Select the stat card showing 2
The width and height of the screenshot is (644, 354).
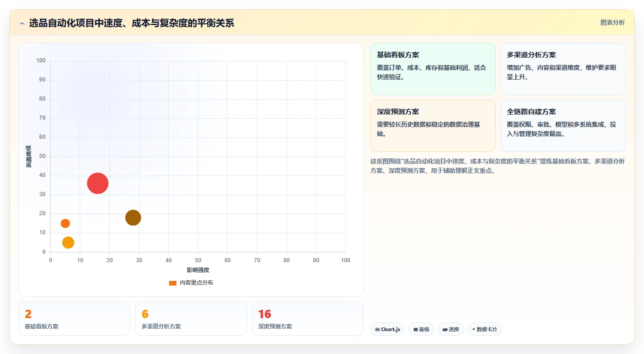pos(74,319)
